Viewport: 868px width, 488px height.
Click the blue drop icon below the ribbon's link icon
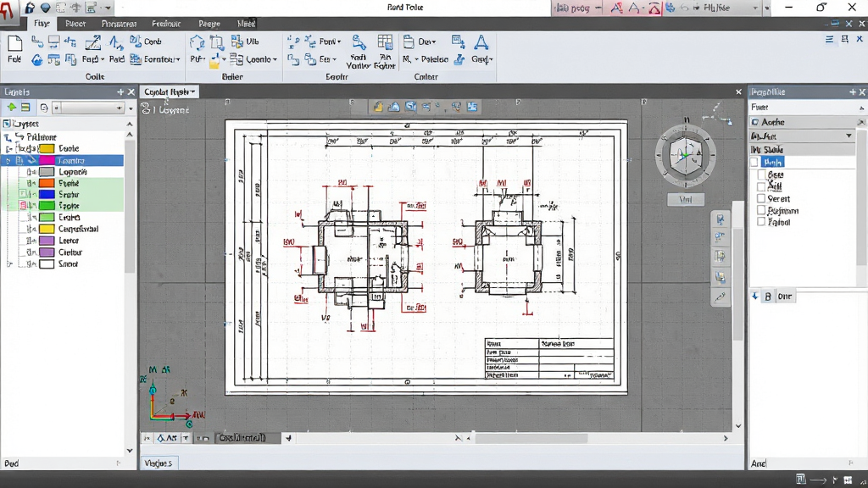[36, 60]
